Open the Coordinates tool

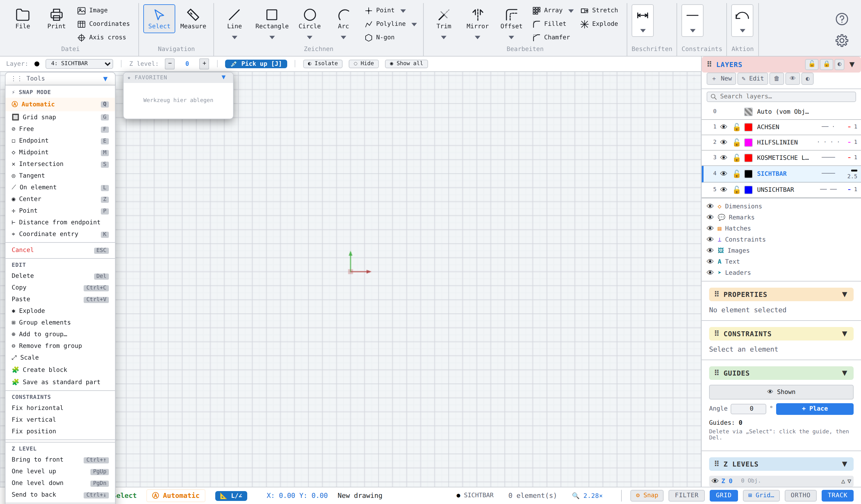click(104, 24)
